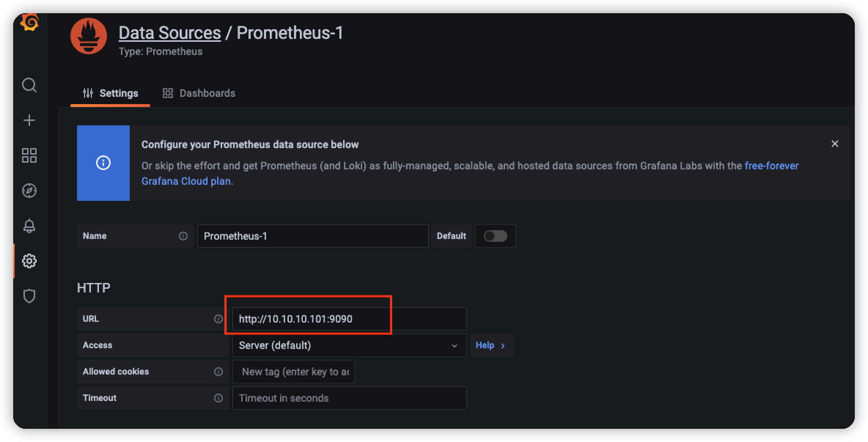Screen dimensions: 868x442
Task: Open search in the sidebar
Action: tap(29, 85)
